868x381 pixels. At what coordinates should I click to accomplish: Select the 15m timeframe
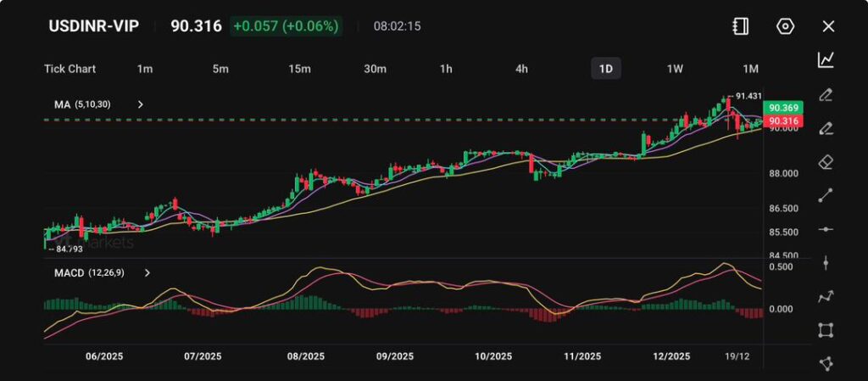coord(299,69)
